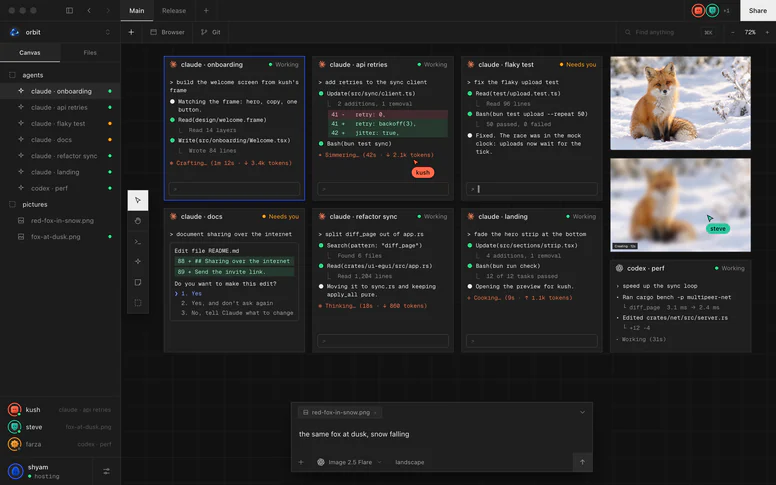Image resolution: width=776 pixels, height=485 pixels.
Task: Open the codex · perf card header
Action: [680, 268]
